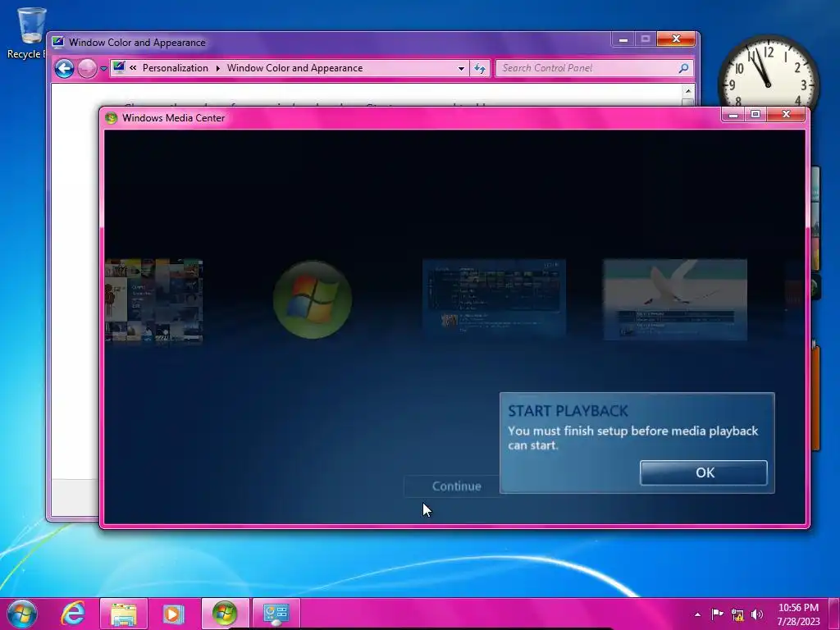Screen dimensions: 840x630
Task: Confirm the Start Playback dialog with OK
Action: coord(703,472)
